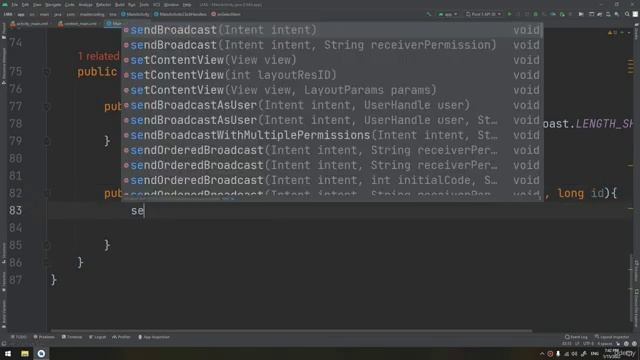Open the View menu

point(37,5)
